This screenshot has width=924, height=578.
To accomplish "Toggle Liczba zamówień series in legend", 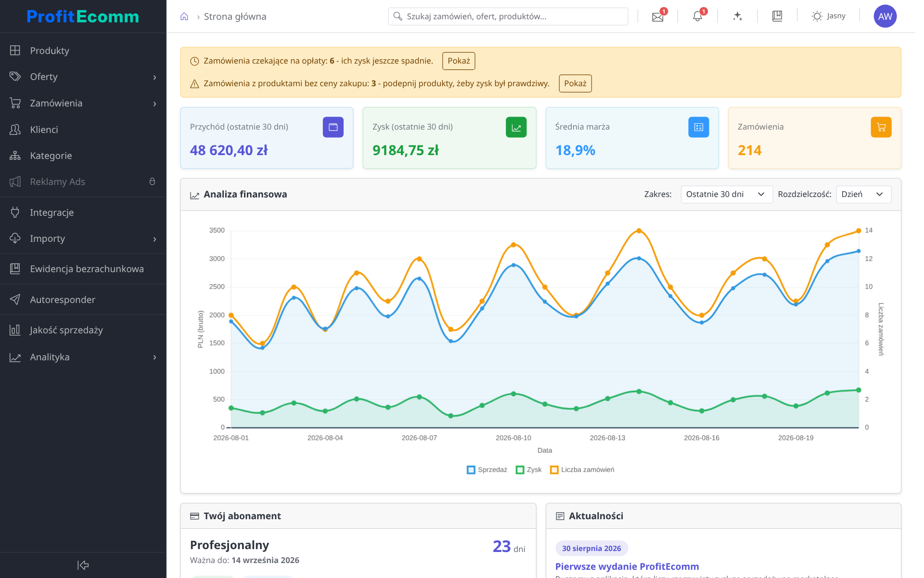I will click(582, 470).
